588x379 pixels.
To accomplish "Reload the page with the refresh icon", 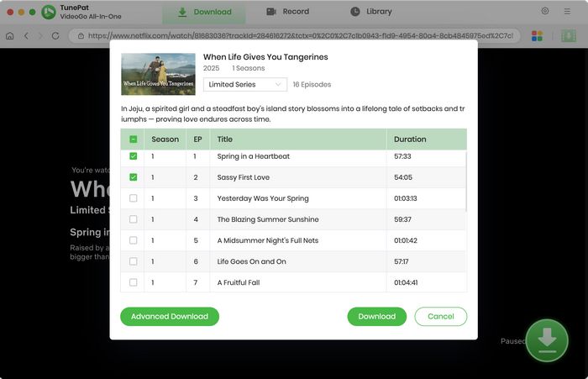I will 55,36.
